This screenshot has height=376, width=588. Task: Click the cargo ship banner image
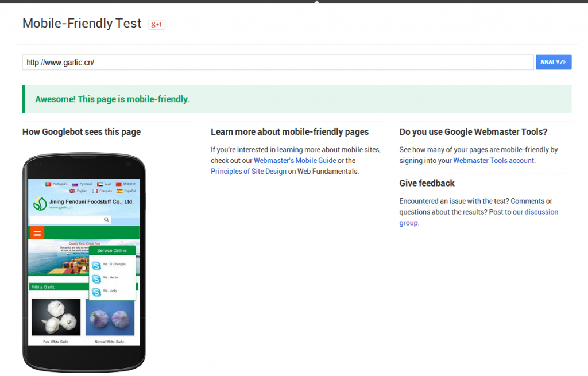pyautogui.click(x=58, y=258)
